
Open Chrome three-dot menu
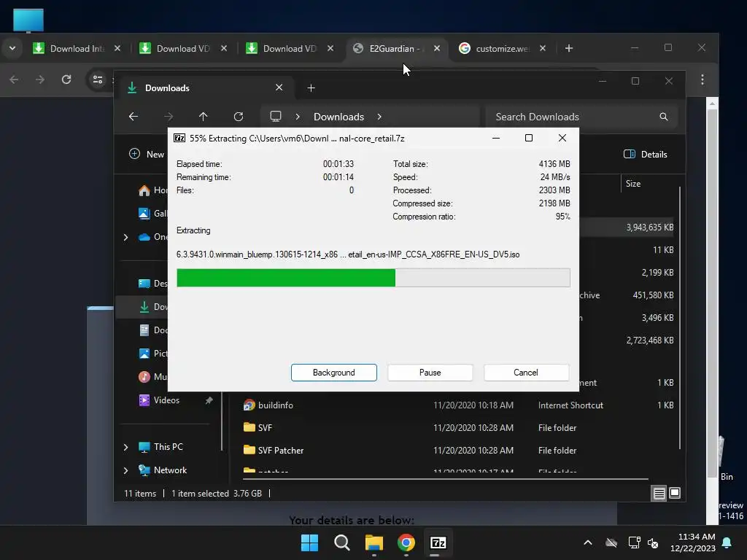[703, 79]
